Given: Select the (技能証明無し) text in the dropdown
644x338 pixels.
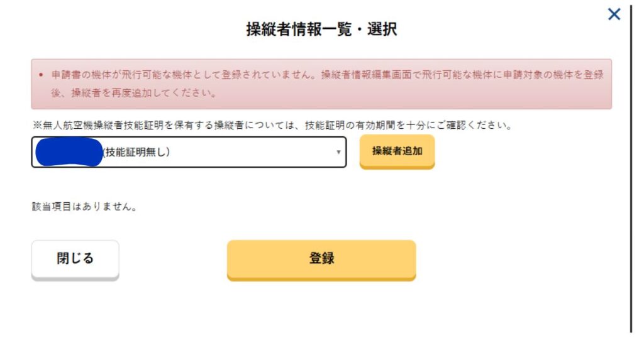Looking at the screenshot, I should tap(136, 152).
